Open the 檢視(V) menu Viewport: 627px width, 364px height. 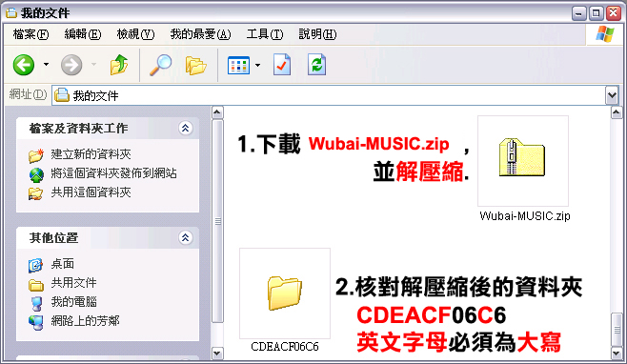(x=135, y=34)
